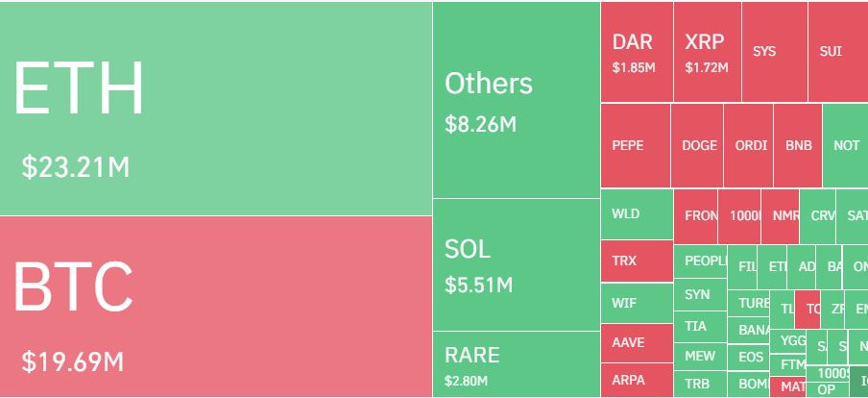868x398 pixels.
Task: Click the DAR $1.85M tile
Action: [x=636, y=52]
